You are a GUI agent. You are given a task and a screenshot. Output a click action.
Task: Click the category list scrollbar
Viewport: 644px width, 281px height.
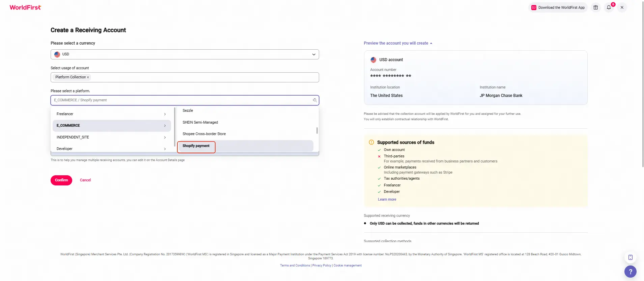(175, 127)
